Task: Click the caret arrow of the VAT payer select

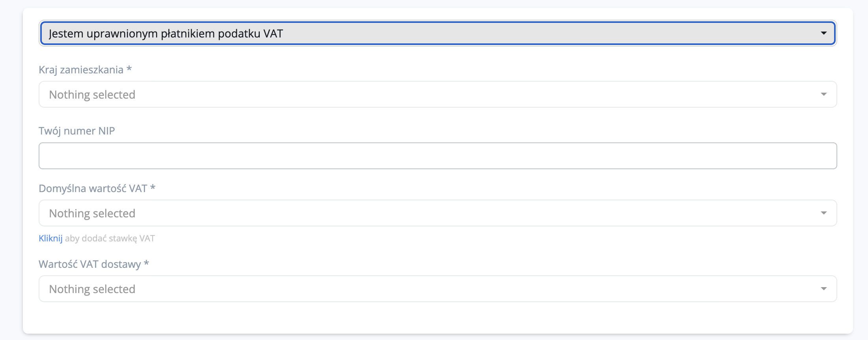Action: pyautogui.click(x=823, y=33)
